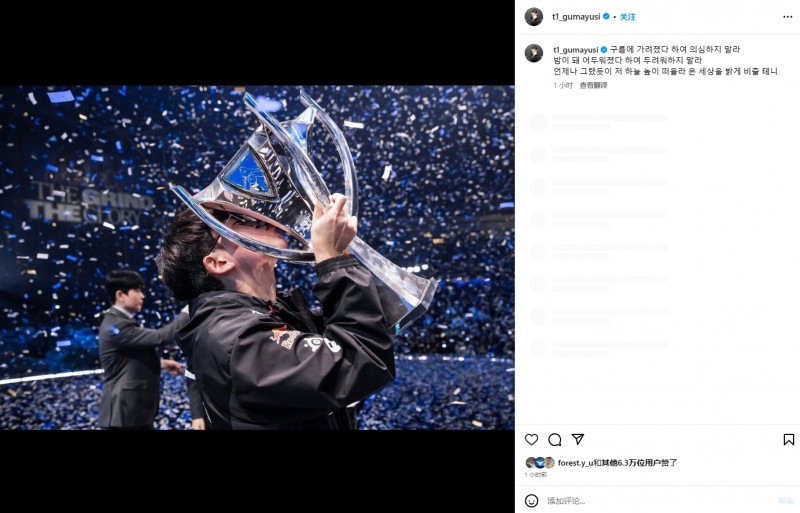Click the liker avatars above the timestamp

click(x=540, y=463)
